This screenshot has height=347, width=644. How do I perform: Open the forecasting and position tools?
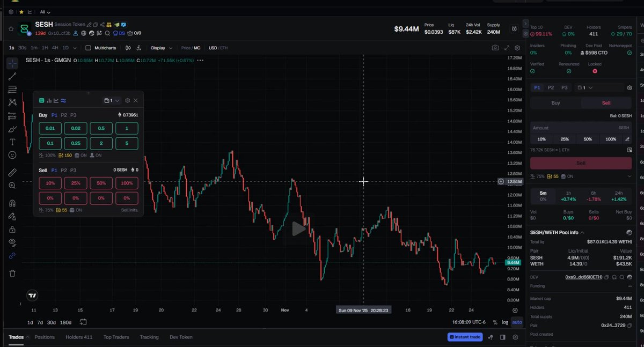click(12, 116)
